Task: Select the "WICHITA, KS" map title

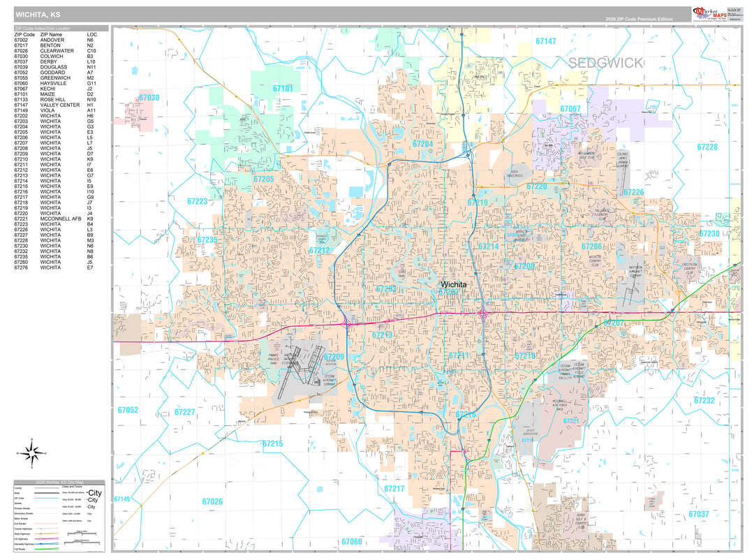Action: pos(38,15)
